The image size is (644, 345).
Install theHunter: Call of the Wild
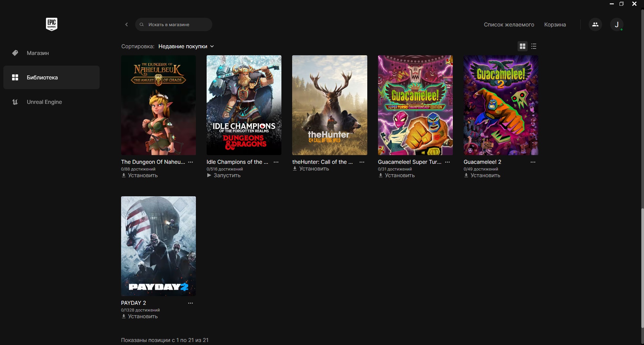[311, 168]
